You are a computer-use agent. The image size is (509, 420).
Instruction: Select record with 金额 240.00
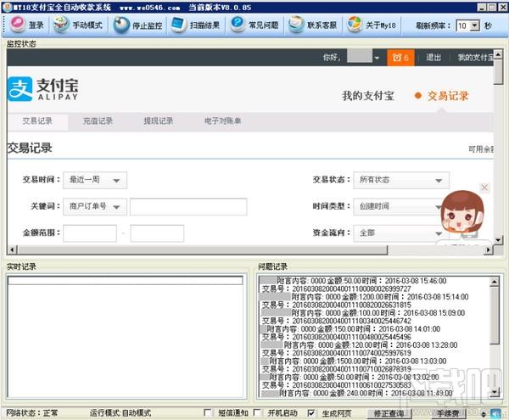357,393
